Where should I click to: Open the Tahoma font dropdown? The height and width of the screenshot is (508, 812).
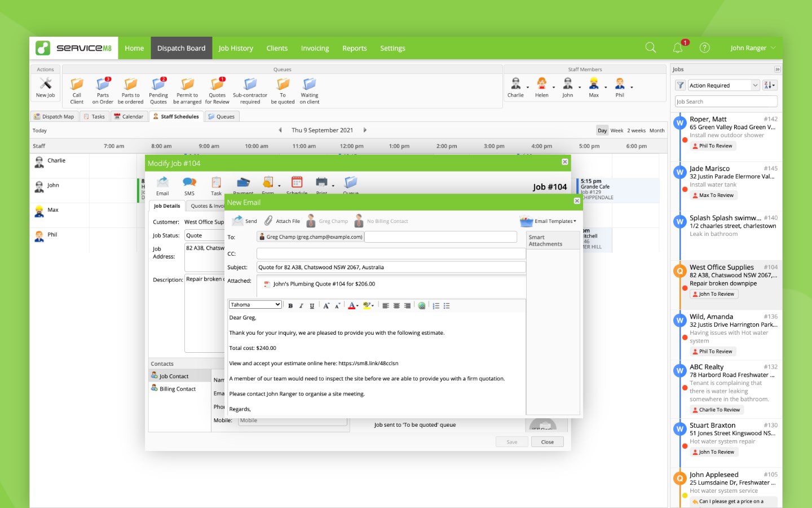click(x=255, y=305)
